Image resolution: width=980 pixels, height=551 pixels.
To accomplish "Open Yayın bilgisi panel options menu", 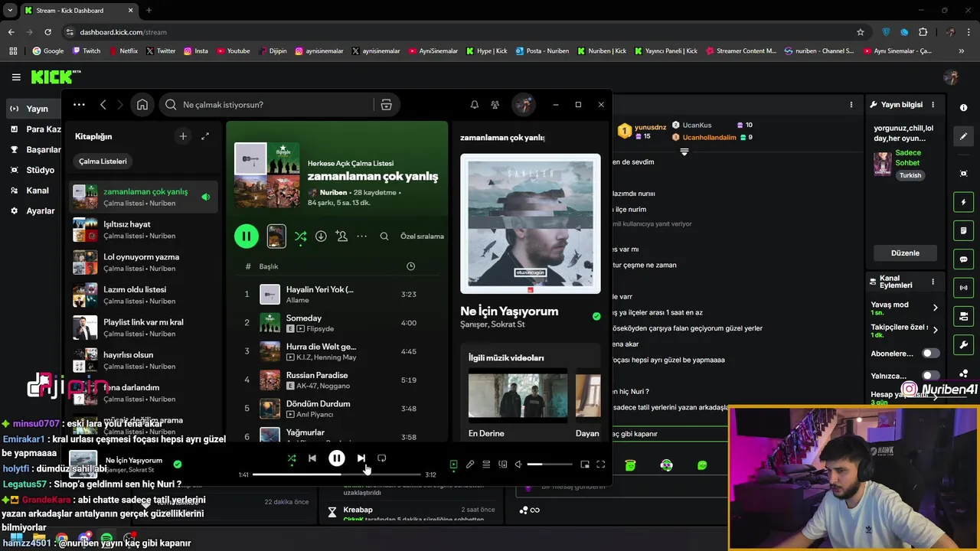I will click(933, 105).
